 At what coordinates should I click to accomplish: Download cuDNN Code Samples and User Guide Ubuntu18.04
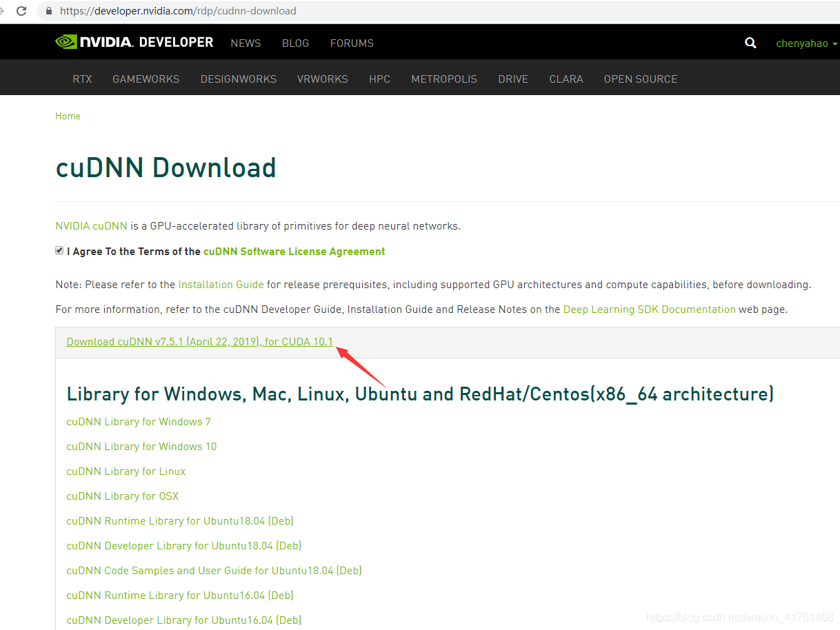click(x=214, y=571)
